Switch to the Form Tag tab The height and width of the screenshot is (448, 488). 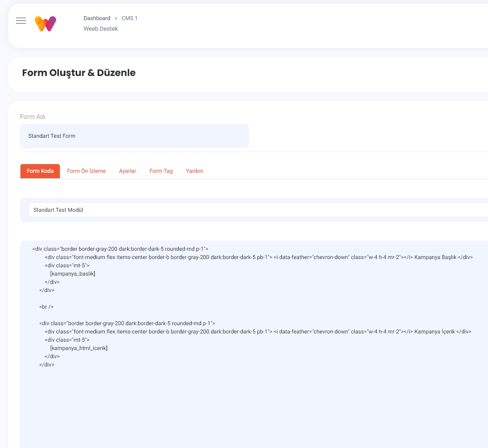tap(161, 171)
